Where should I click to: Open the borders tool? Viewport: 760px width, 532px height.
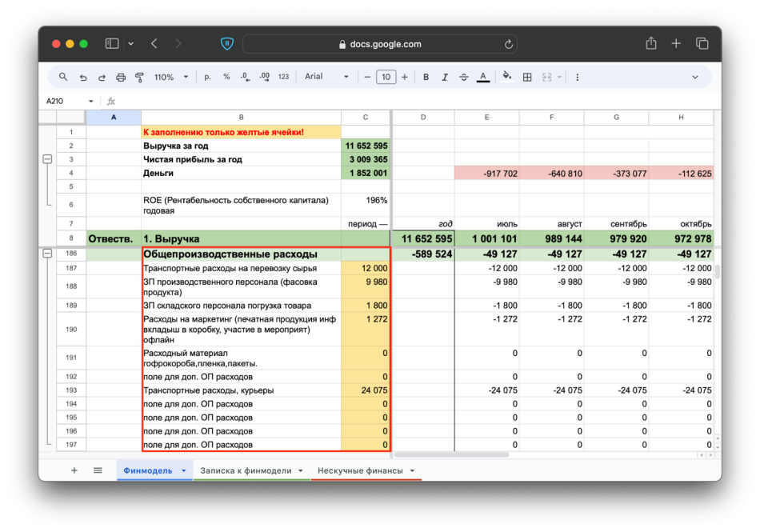click(527, 77)
